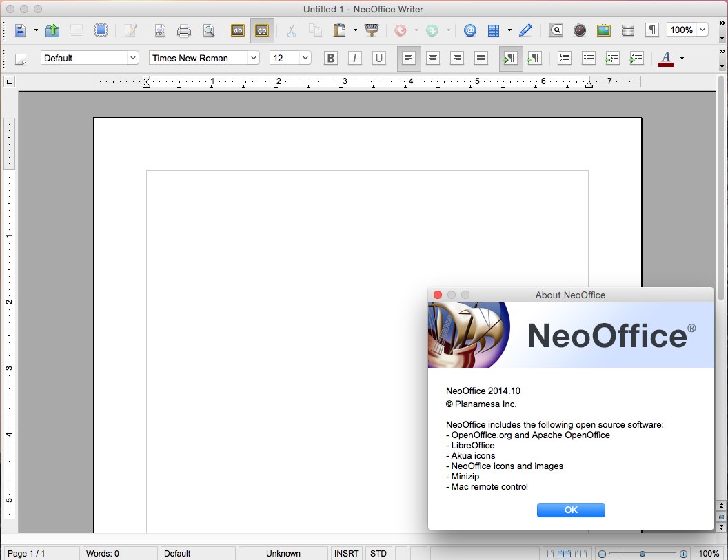Image resolution: width=728 pixels, height=560 pixels.
Task: Expand the standard toolbar overflow chevron
Action: [x=722, y=23]
